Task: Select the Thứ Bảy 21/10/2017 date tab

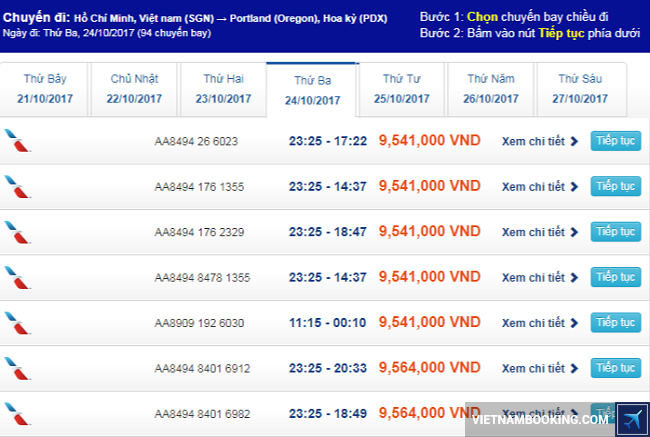Action: click(x=46, y=90)
